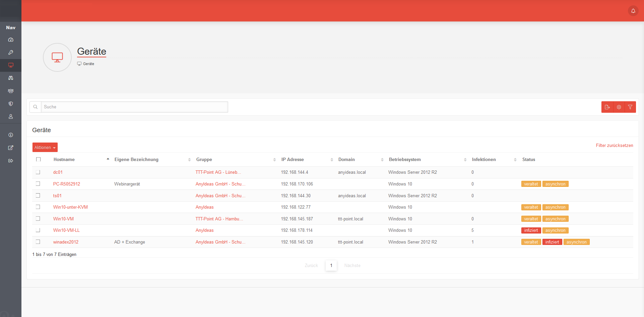The height and width of the screenshot is (317, 644).
Task: Check the box for Win10-VM row
Action: tap(38, 219)
